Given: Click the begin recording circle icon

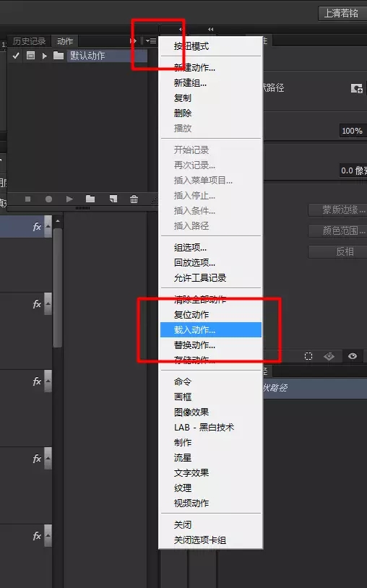Looking at the screenshot, I should click(48, 199).
